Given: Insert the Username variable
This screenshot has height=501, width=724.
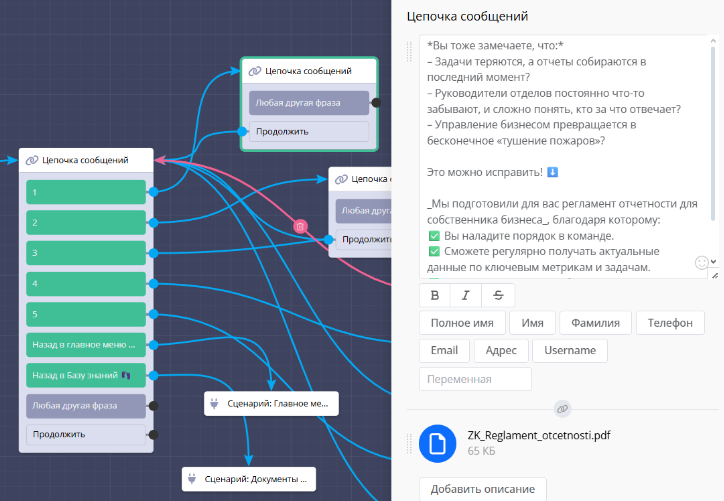Looking at the screenshot, I should tap(570, 351).
